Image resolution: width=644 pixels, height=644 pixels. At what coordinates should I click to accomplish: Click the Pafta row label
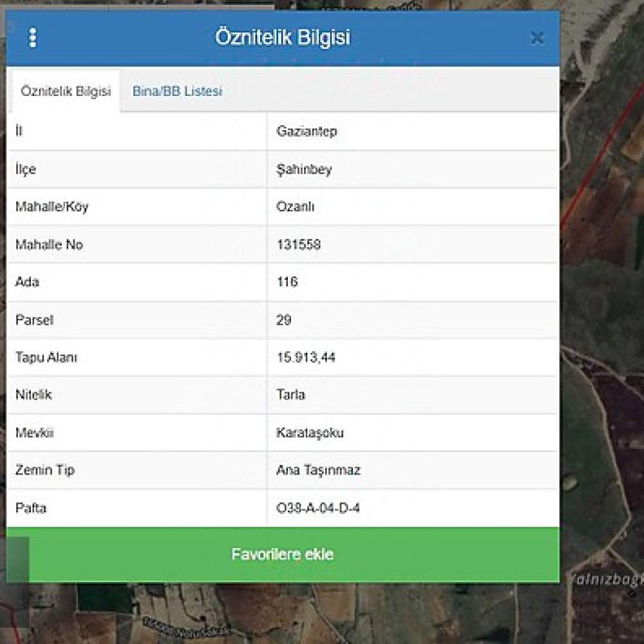(31, 508)
